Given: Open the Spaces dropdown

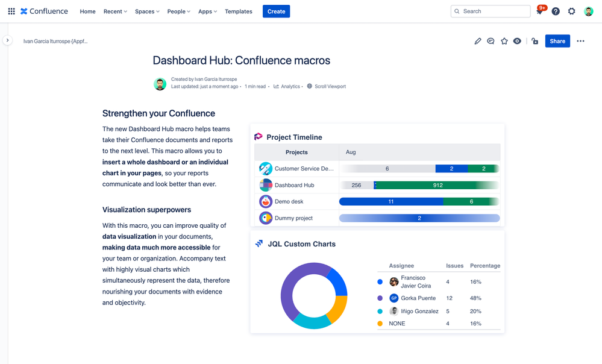Looking at the screenshot, I should [146, 11].
